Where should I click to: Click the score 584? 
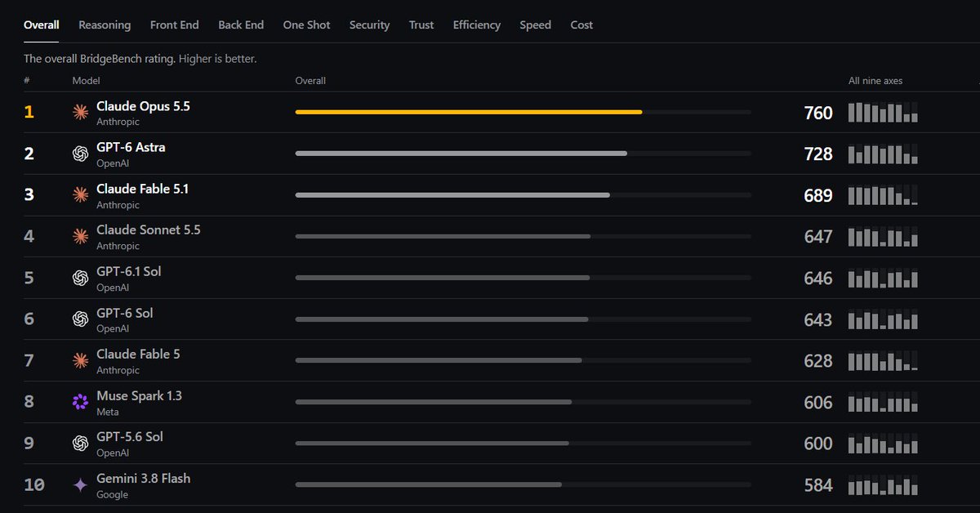[x=818, y=485]
